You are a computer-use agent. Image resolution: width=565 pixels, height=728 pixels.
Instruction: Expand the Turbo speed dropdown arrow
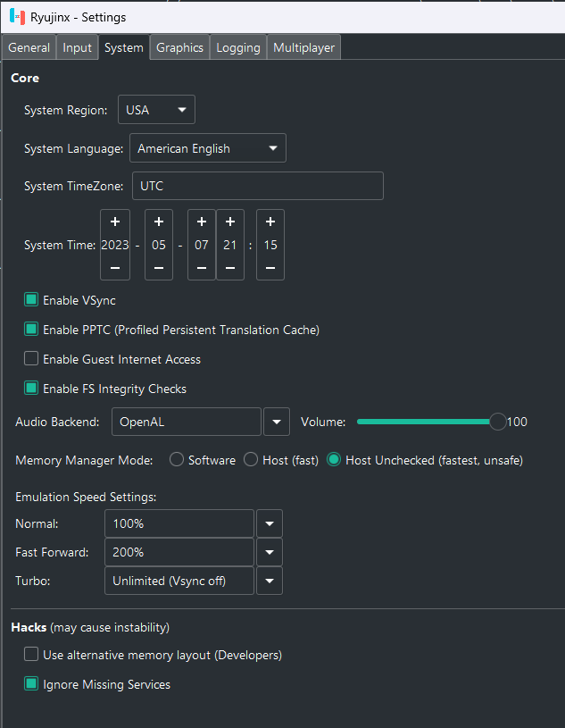(270, 581)
